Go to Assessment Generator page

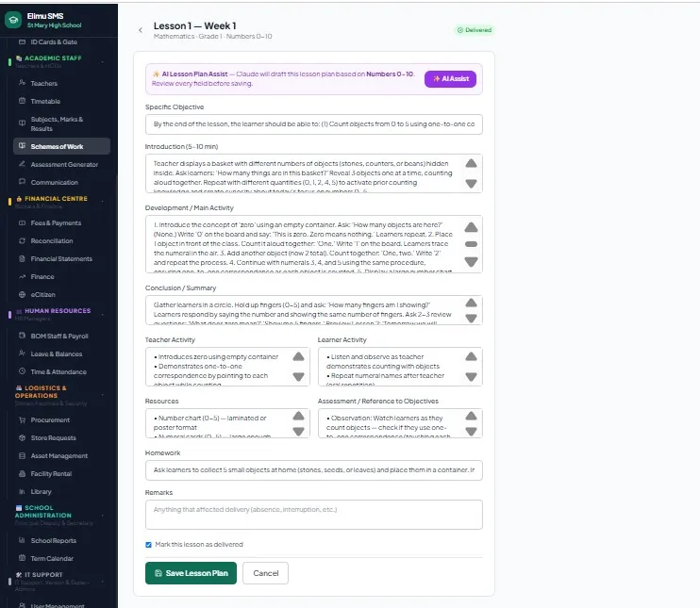(61, 164)
